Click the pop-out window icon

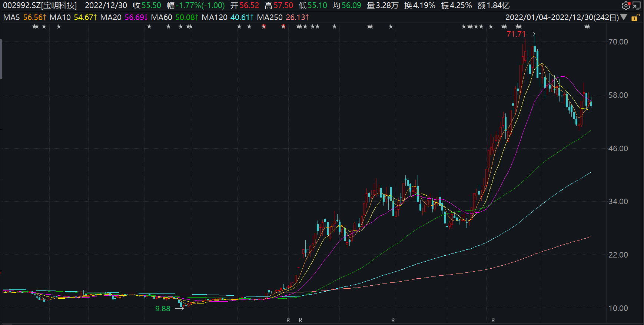636,6
